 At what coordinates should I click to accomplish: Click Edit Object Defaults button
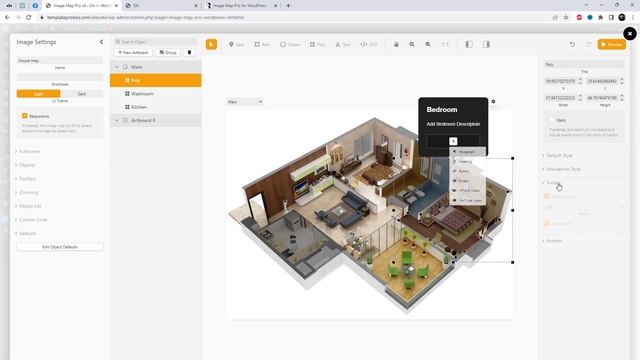(x=60, y=247)
